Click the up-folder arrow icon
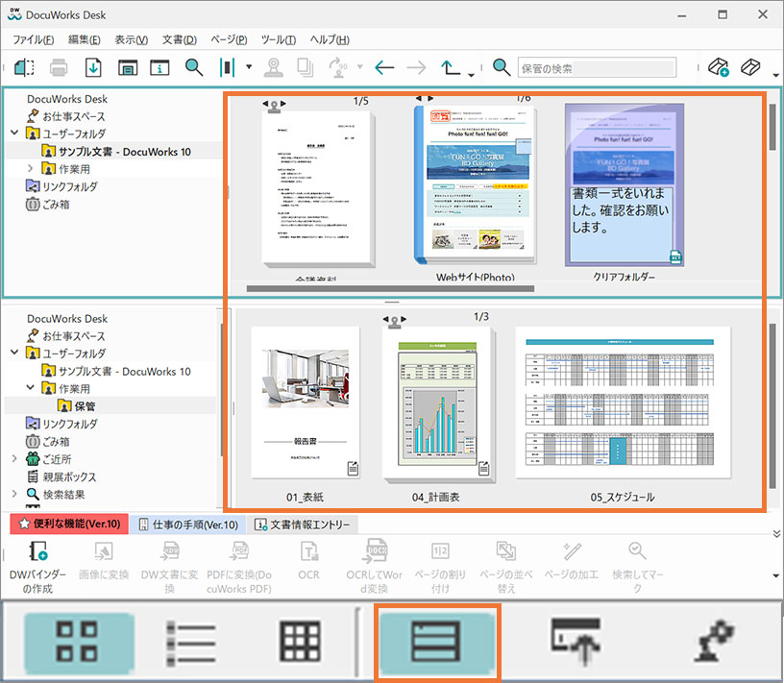 [x=450, y=67]
